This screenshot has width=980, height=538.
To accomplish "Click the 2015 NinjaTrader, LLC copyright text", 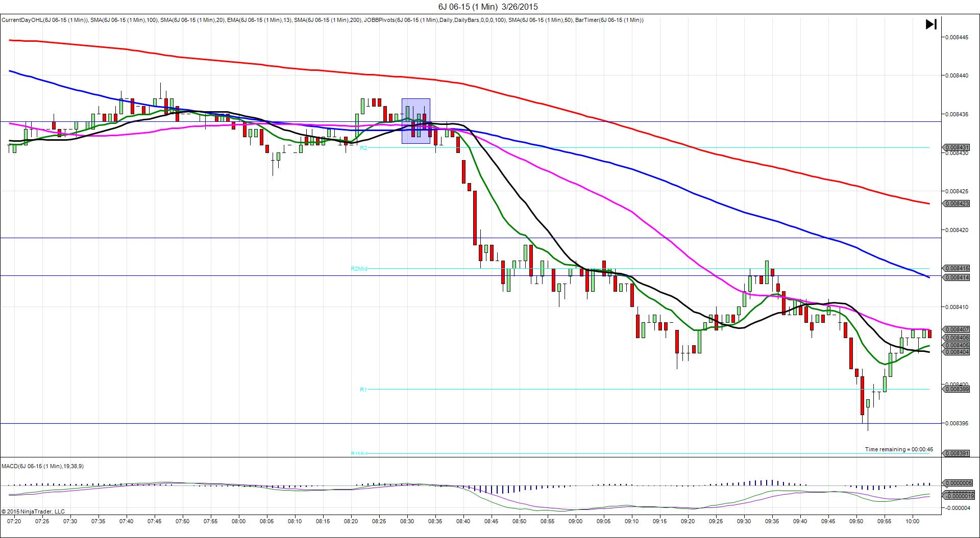I will 34,511.
